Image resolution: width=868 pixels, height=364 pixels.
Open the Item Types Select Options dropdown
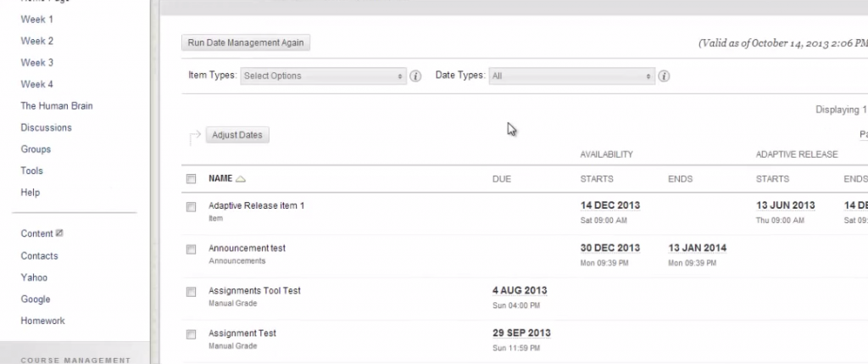tap(323, 76)
